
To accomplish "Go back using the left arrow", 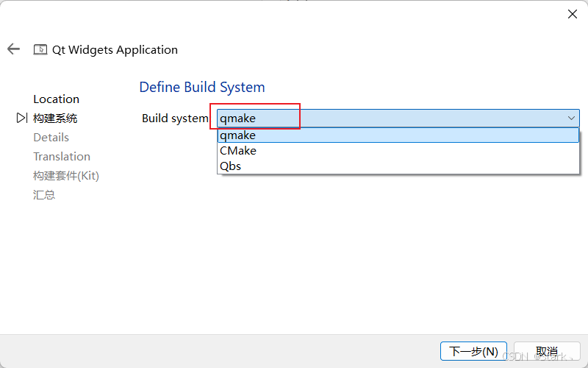I will pos(13,49).
